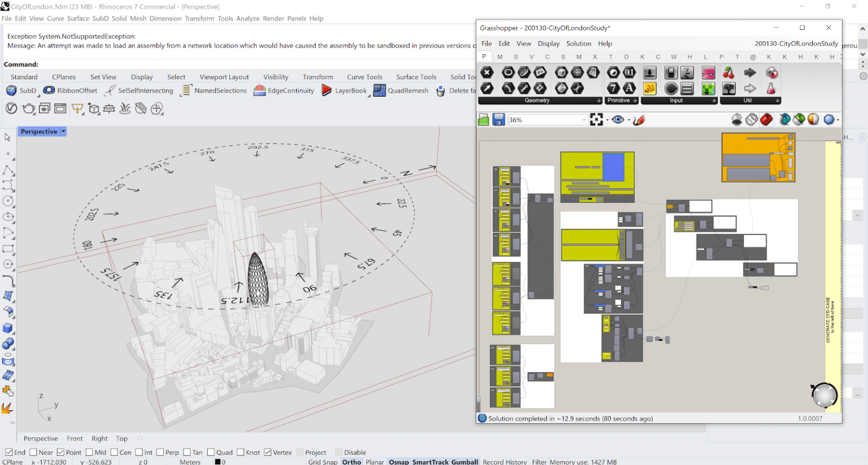Save the Grasshopper definition with the floppy disk icon

click(500, 119)
